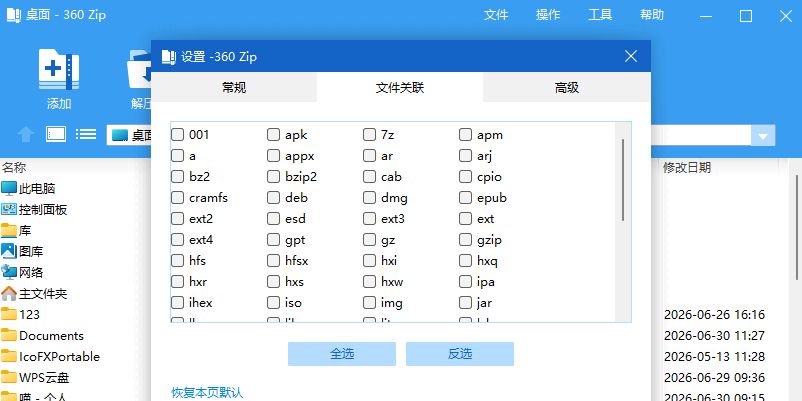Check the ihex extension box
Viewport: 802px width, 401px height.
click(x=177, y=303)
